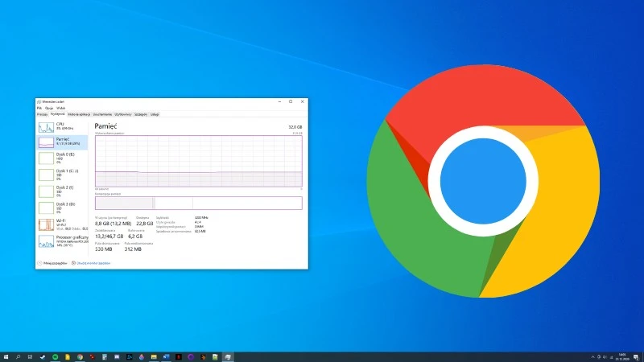Image resolution: width=644 pixels, height=362 pixels.
Task: Open the Widok menu
Action: tap(61, 108)
